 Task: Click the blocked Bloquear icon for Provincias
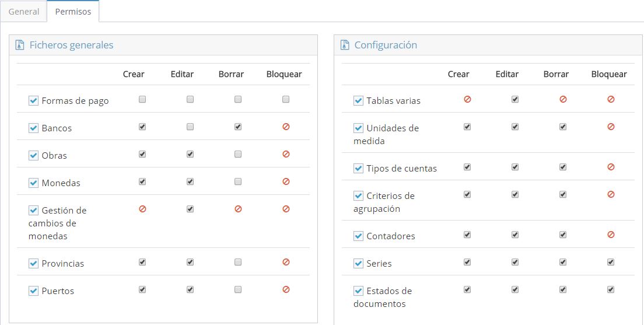286,262
